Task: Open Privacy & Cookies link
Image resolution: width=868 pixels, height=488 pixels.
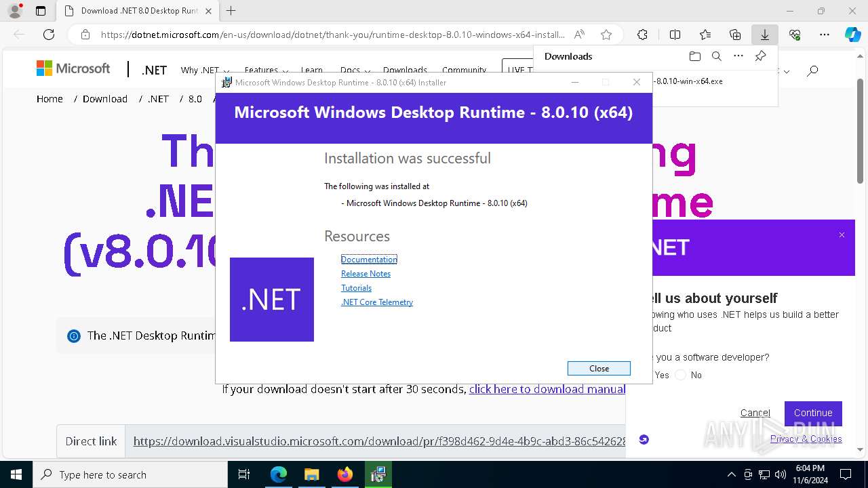Action: tap(806, 439)
